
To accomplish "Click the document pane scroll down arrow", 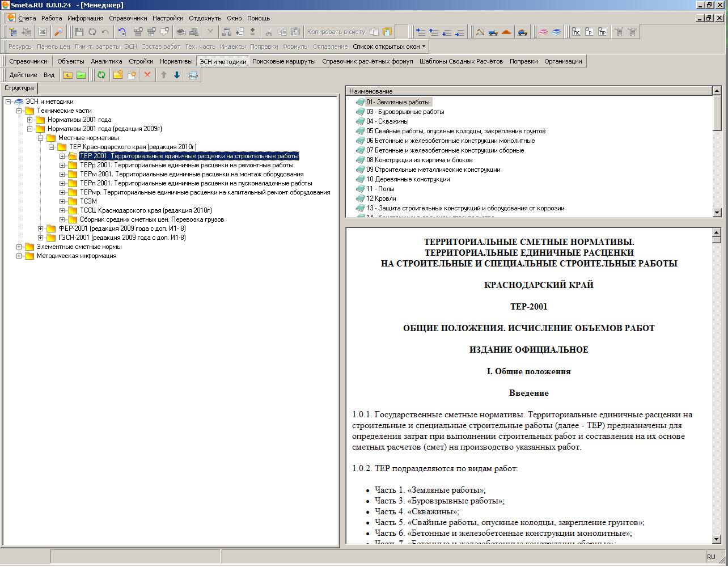I will pyautogui.click(x=717, y=539).
